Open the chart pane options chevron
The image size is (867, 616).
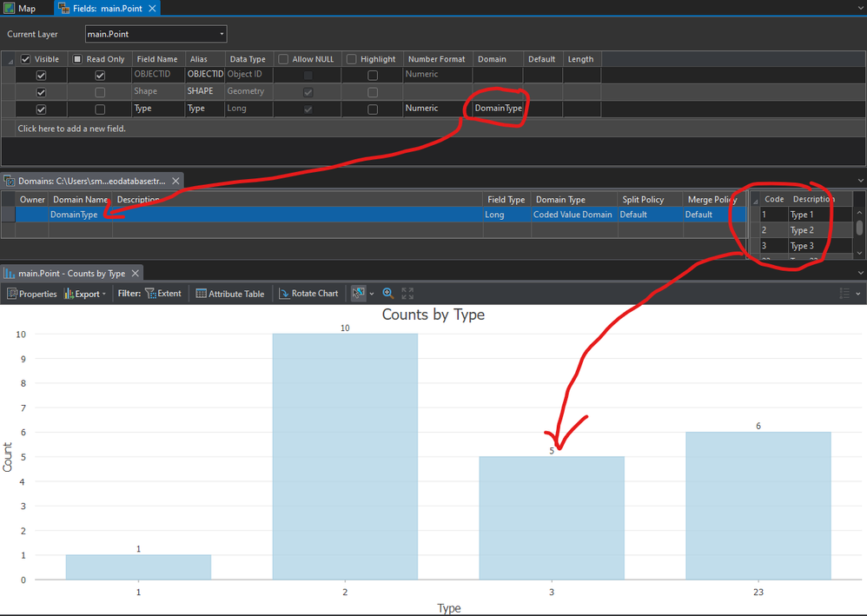860,273
